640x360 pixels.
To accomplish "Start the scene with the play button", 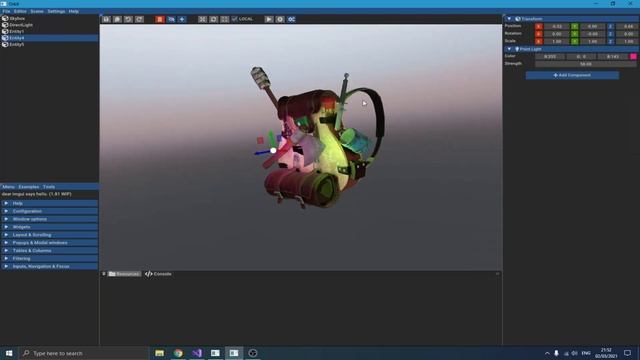I will 269,19.
